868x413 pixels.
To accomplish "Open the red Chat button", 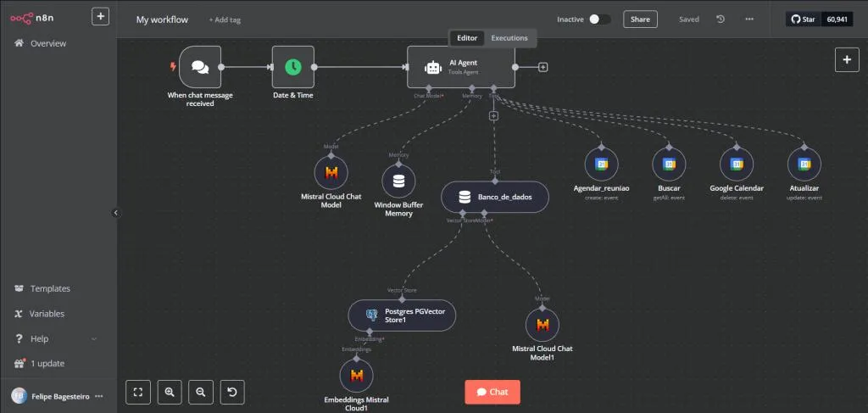I will (x=492, y=392).
